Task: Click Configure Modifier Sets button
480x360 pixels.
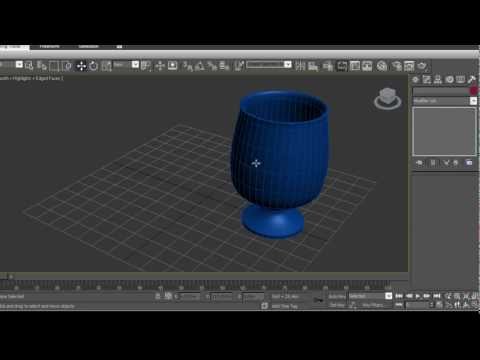Action: [469, 163]
